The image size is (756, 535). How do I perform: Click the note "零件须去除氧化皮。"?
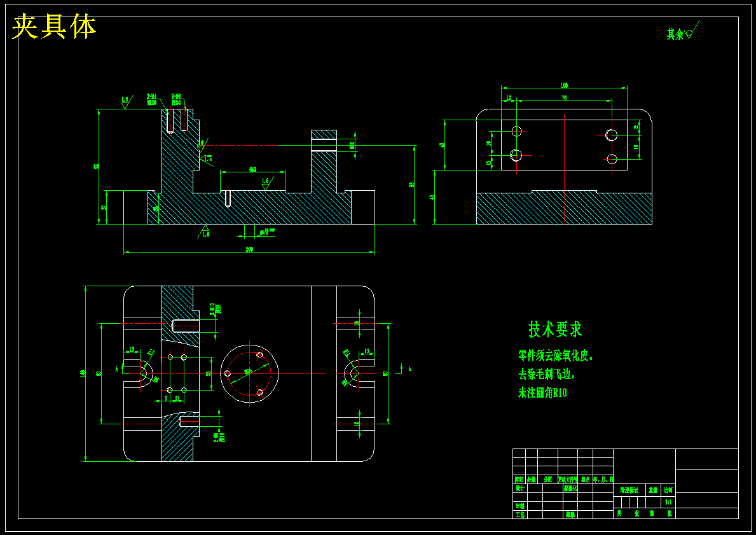(556, 356)
